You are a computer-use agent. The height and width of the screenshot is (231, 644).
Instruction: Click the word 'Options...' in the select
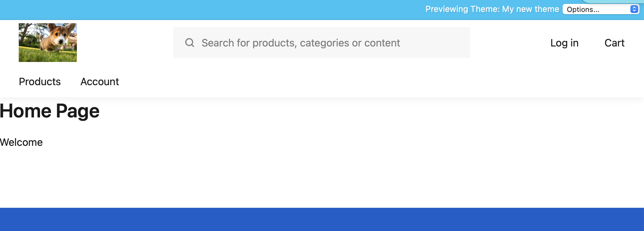coord(583,9)
